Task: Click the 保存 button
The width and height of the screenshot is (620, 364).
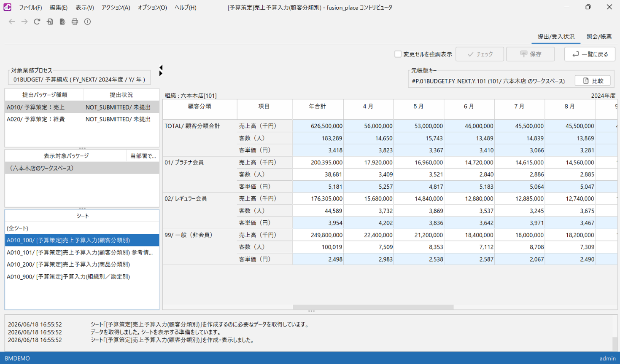Action: coord(531,54)
